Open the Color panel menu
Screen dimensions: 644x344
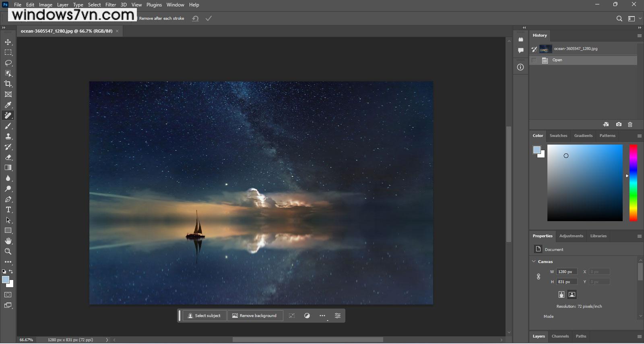639,136
